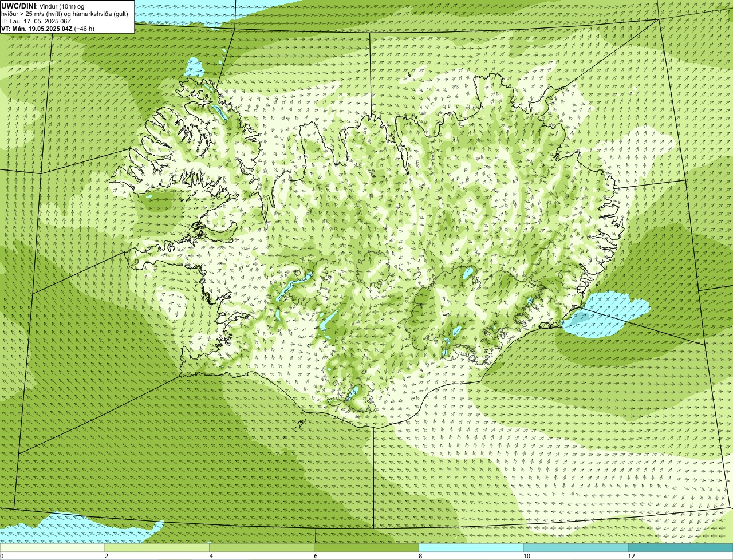Select the 10–12 m/s teal legend band
Screen dimensions: 733x560
tap(576, 548)
